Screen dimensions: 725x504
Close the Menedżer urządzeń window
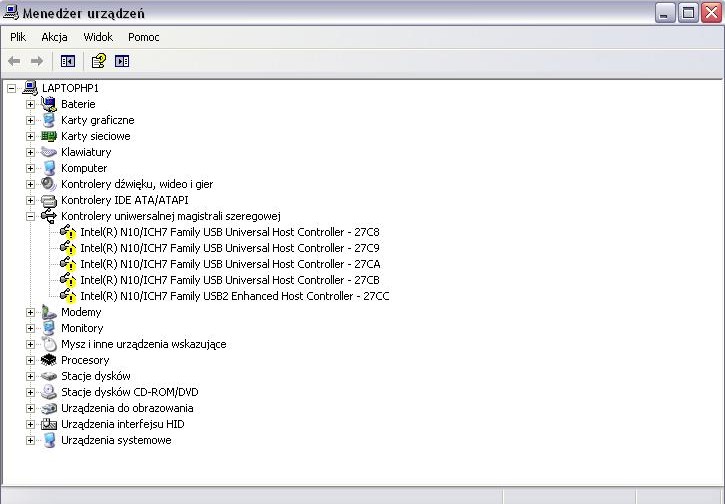711,12
